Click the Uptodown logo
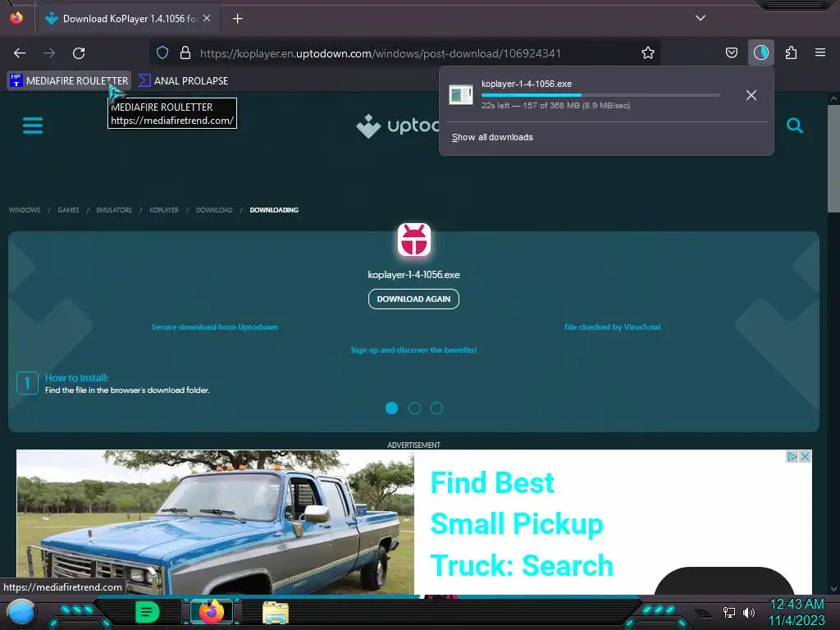Viewport: 840px width, 630px height. [x=398, y=126]
